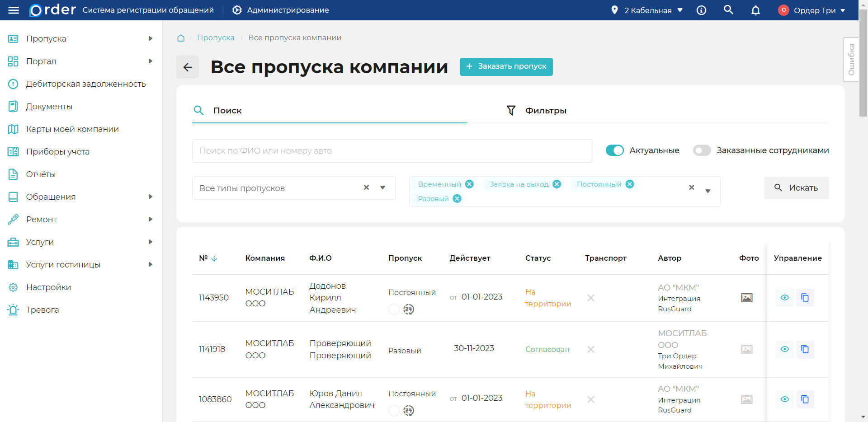The height and width of the screenshot is (422, 868).
Task: Expand the Все типы пропусков dropdown
Action: tap(382, 188)
